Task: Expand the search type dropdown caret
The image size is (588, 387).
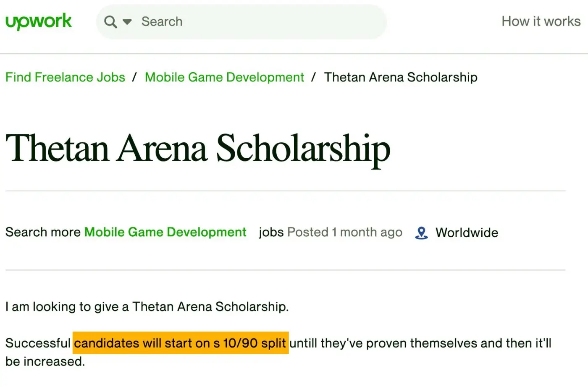Action: point(127,22)
